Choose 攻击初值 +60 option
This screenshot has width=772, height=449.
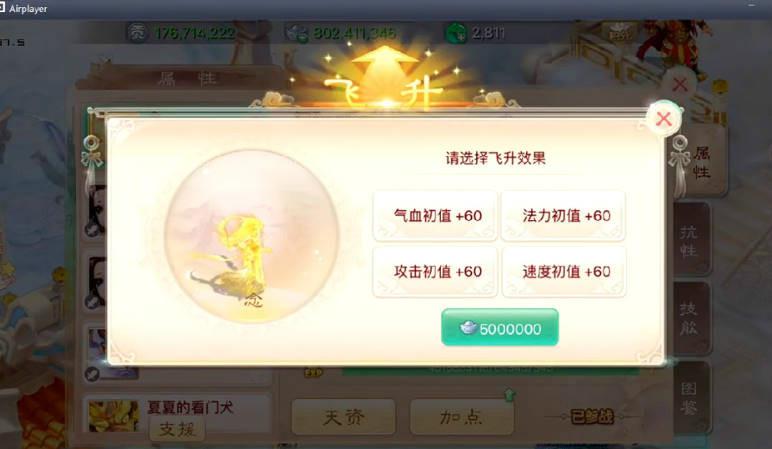(435, 272)
